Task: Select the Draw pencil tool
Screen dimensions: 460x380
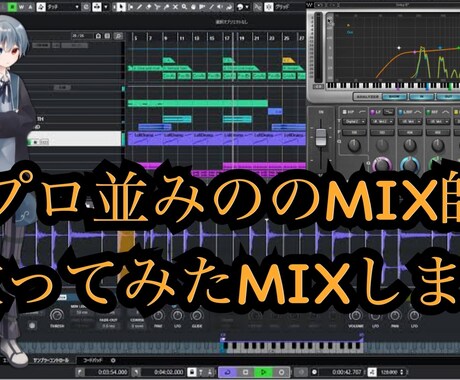Action: 139,7
